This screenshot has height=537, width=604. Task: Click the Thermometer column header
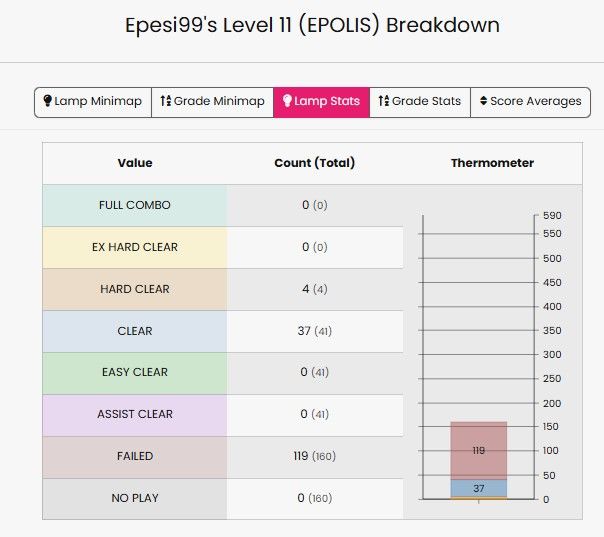492,163
